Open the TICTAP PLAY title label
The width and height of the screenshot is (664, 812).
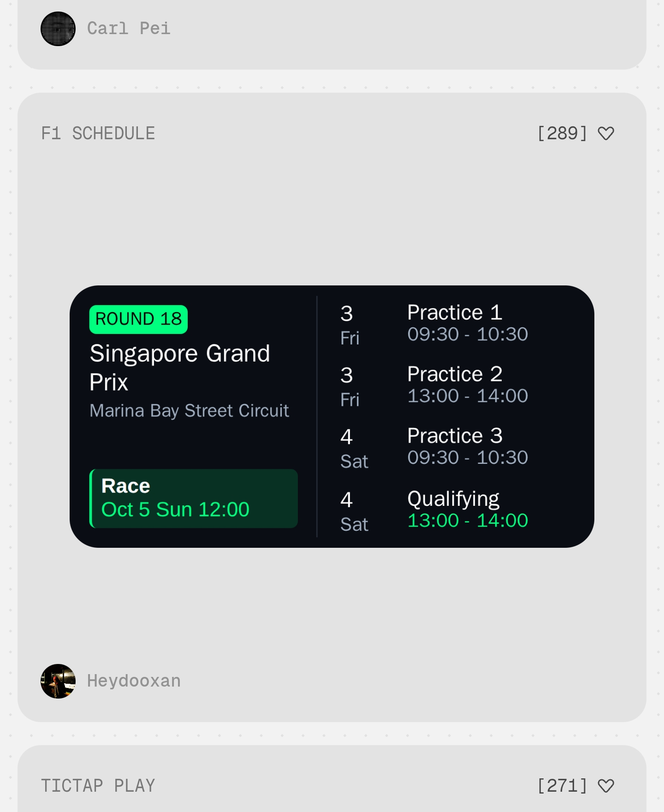(x=98, y=785)
